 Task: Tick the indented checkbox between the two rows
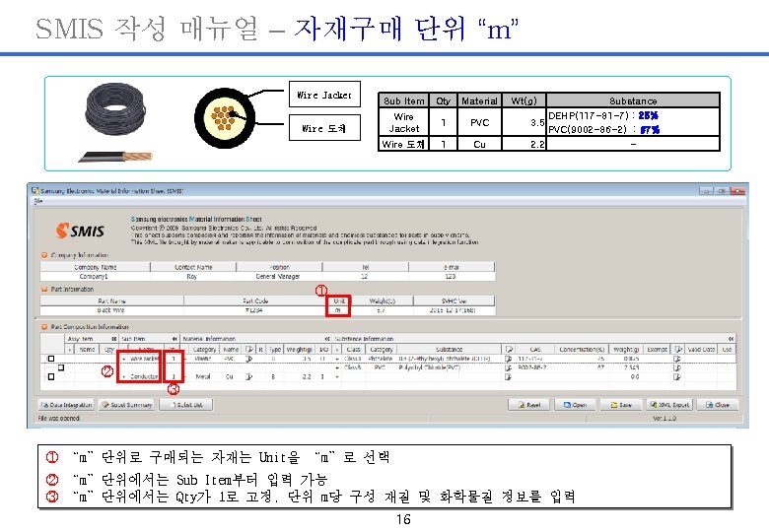(61, 367)
